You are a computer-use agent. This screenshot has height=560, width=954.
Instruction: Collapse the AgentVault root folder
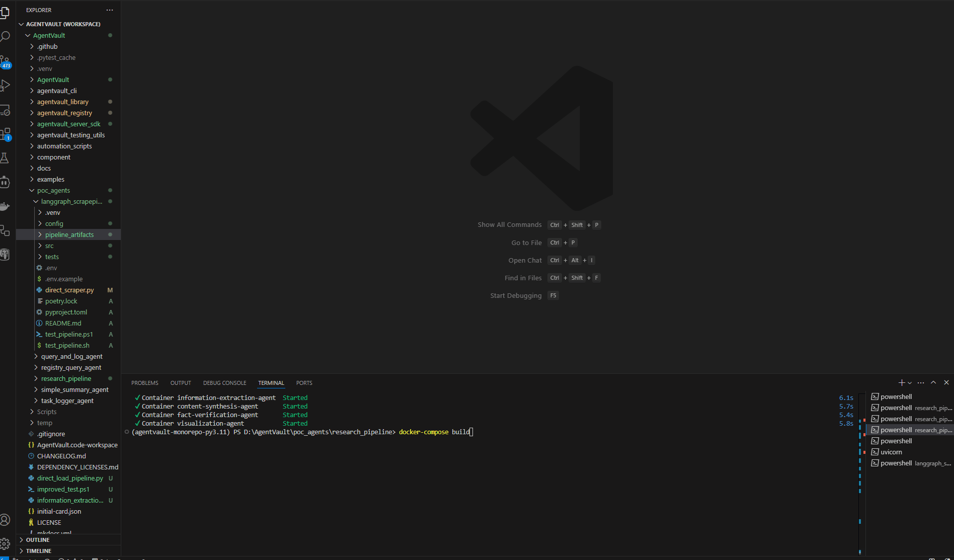tap(49, 35)
